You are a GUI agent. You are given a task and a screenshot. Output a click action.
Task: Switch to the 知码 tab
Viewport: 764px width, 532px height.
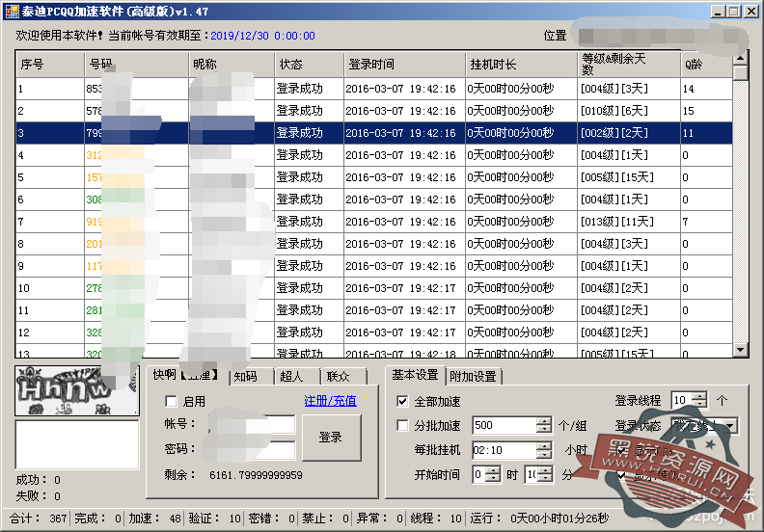(x=251, y=376)
